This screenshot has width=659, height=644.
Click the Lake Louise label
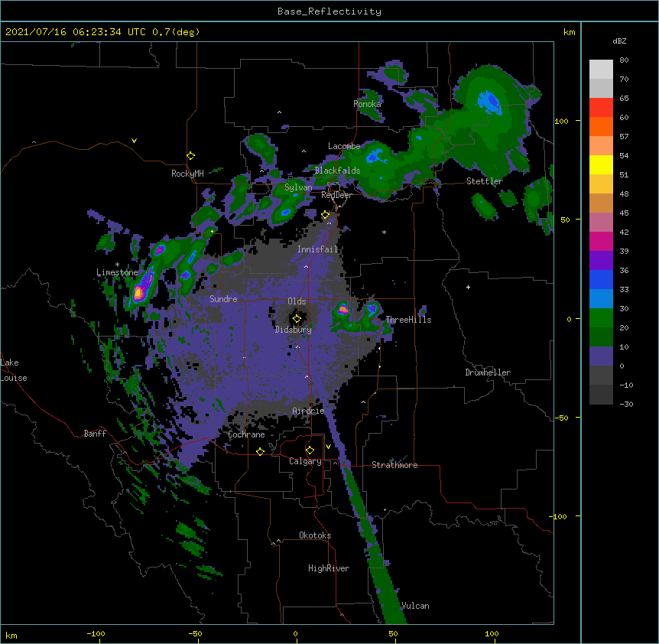coord(14,370)
